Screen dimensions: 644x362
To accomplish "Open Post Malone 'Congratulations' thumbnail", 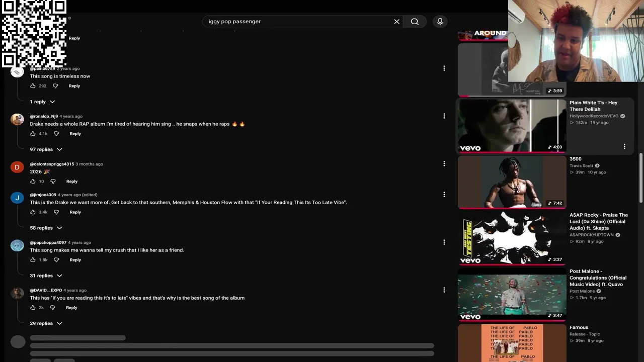I will [512, 295].
